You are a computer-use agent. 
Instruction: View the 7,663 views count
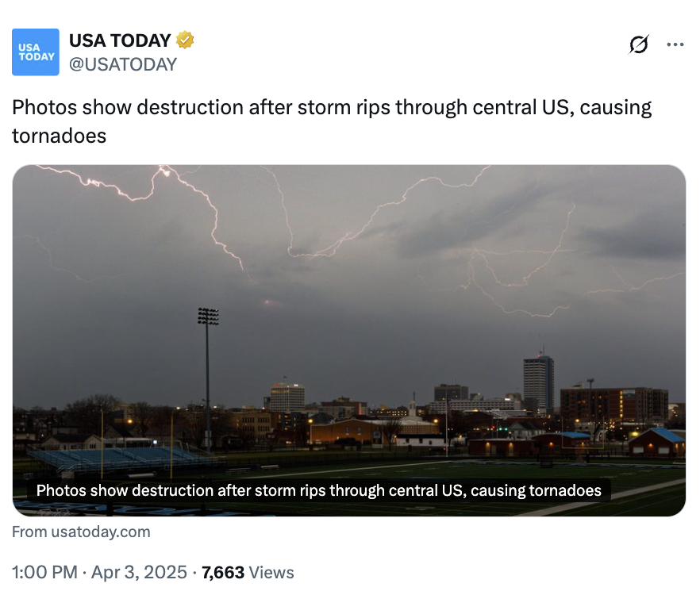tap(223, 573)
